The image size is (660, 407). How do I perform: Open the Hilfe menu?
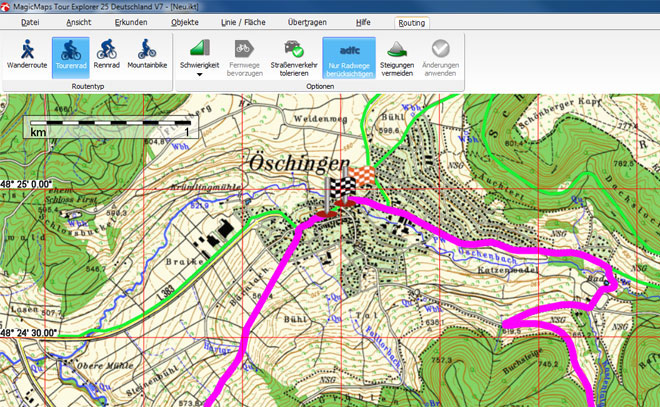coord(362,21)
